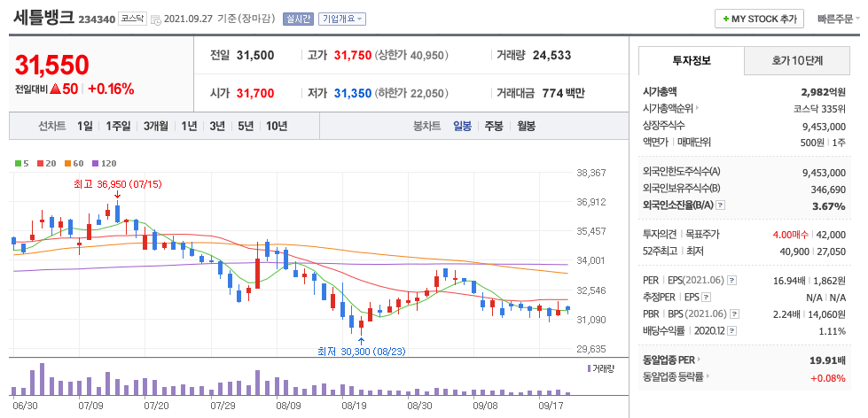Click the 거래량 value 24,533

click(551, 55)
